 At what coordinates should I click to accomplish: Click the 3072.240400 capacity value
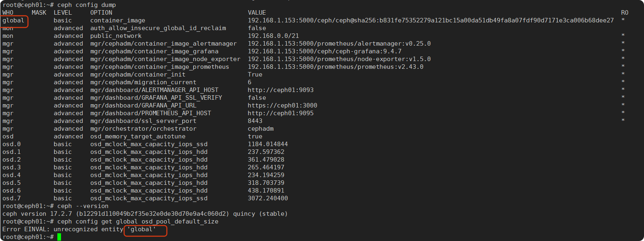click(268, 198)
